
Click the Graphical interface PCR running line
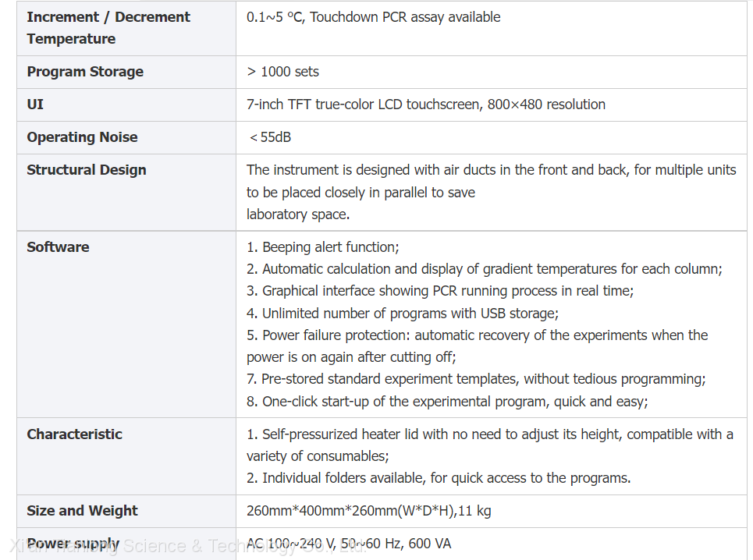[439, 291]
